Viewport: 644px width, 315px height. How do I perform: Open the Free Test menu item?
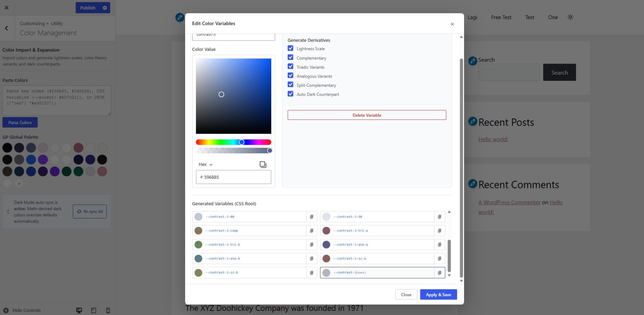tap(501, 17)
